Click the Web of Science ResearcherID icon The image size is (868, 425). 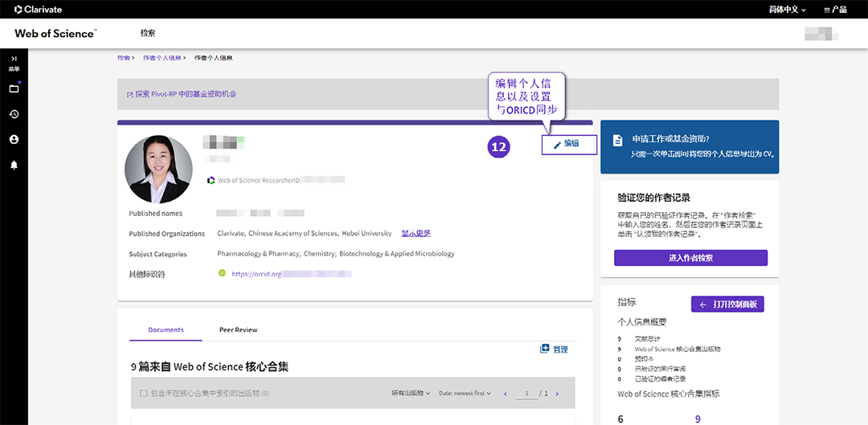(211, 180)
